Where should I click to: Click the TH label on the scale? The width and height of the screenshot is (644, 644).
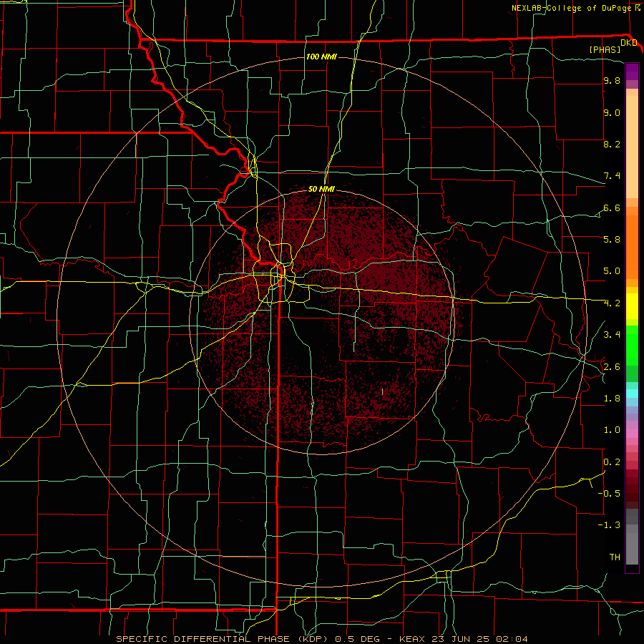point(615,557)
